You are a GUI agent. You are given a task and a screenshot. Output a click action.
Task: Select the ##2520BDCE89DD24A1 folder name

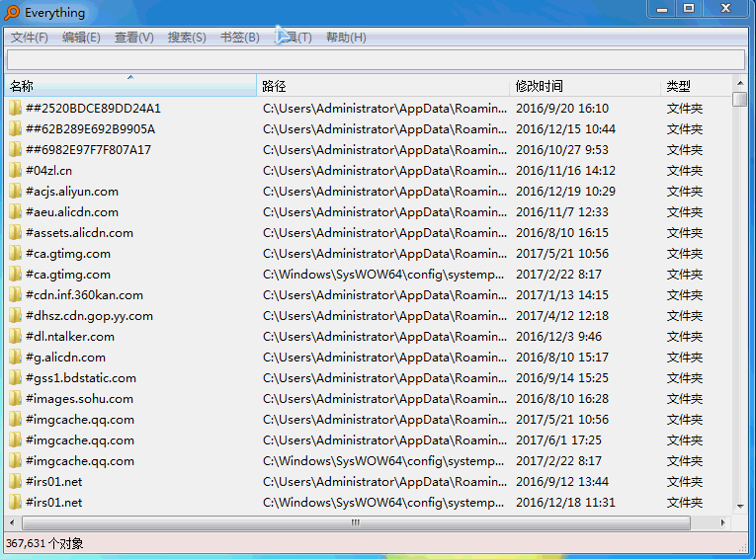point(93,109)
